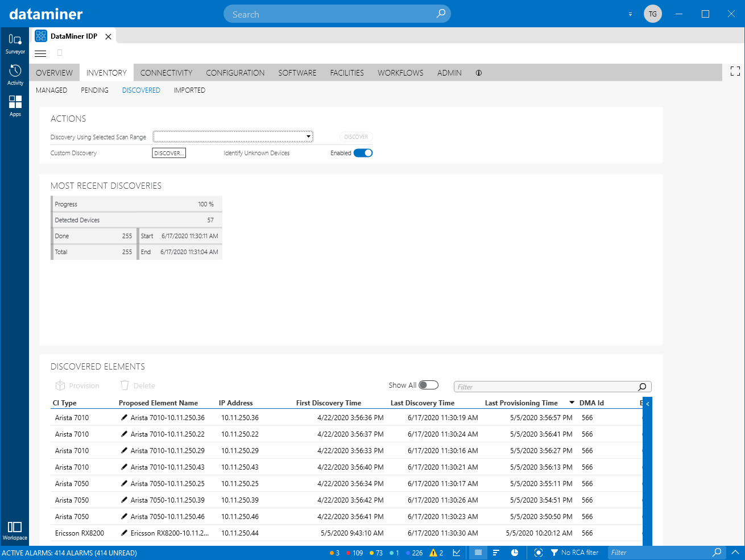The image size is (745, 560).
Task: Select the list view icon in status bar
Action: (478, 553)
